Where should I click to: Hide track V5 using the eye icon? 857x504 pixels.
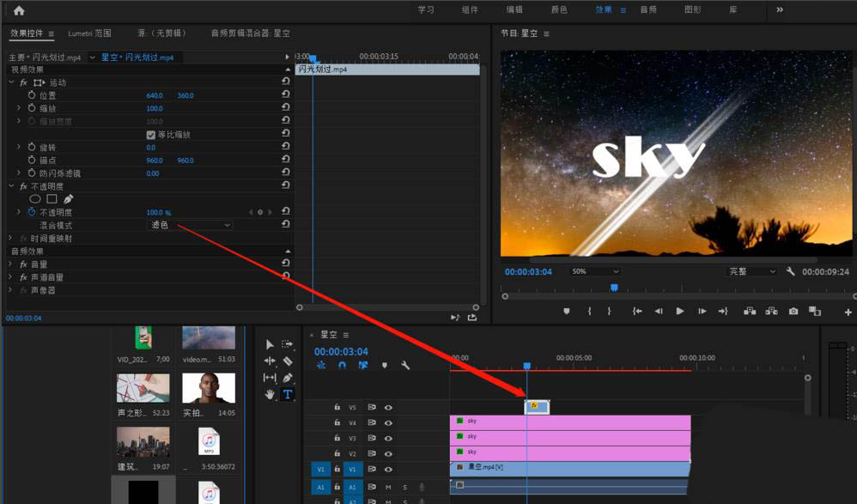pyautogui.click(x=388, y=408)
